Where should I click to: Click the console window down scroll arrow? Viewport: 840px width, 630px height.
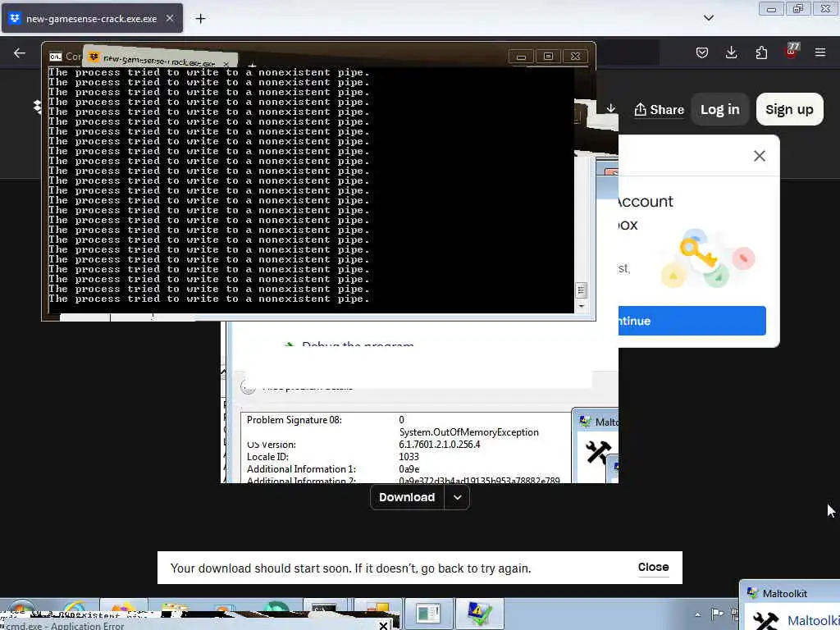(581, 307)
